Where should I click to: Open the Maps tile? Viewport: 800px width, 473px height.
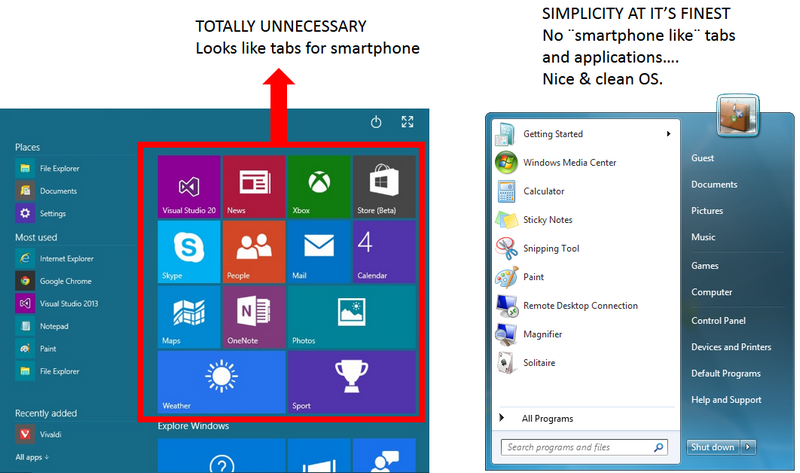(189, 317)
